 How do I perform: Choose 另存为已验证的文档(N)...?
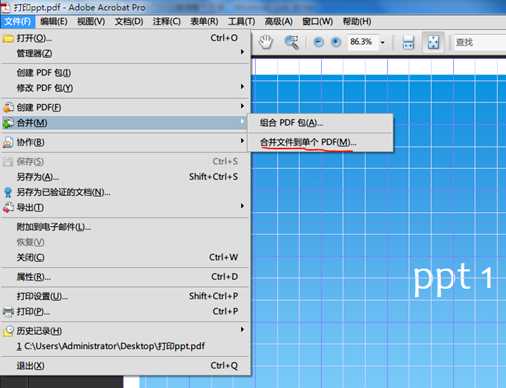click(125, 192)
